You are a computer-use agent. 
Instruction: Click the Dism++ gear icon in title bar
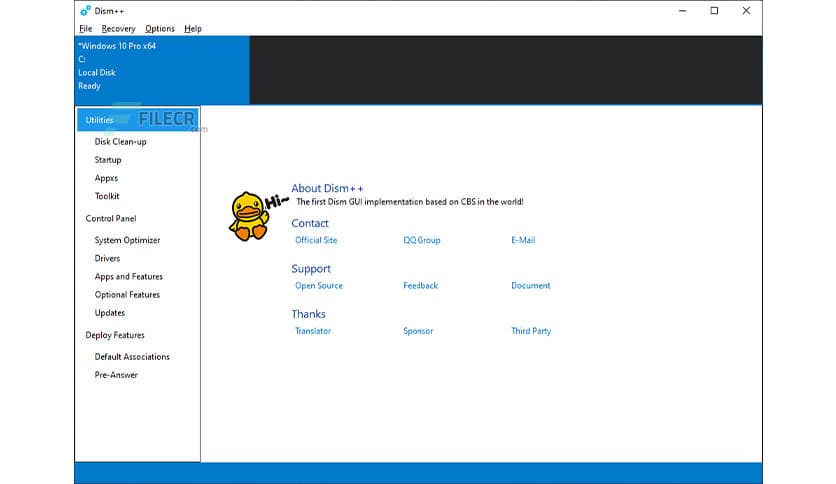pos(85,11)
